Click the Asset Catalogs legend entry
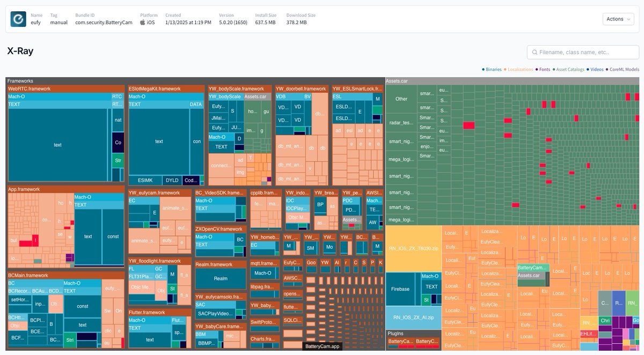 [x=569, y=69]
